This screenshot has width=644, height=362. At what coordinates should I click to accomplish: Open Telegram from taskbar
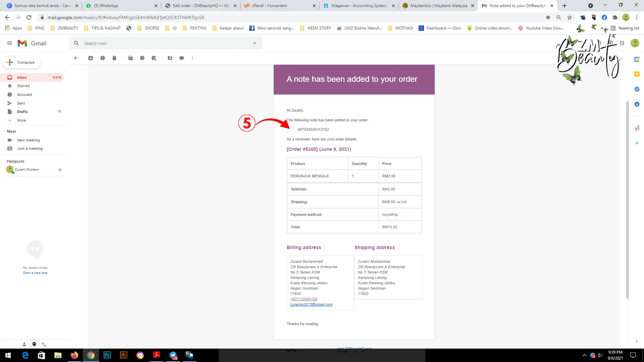(173, 355)
